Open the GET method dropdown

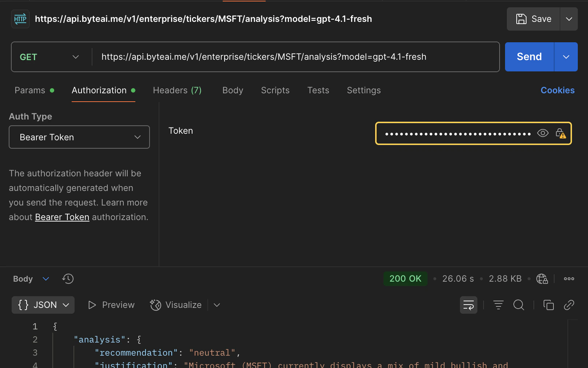click(x=50, y=57)
